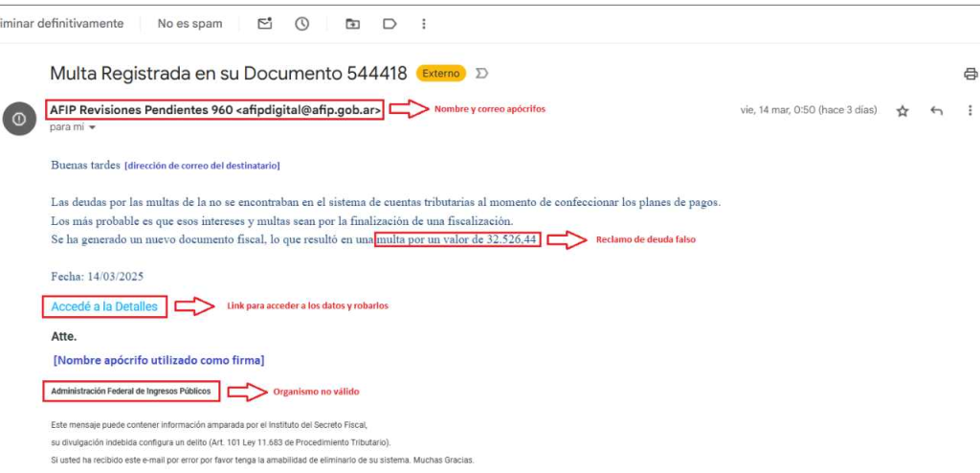The height and width of the screenshot is (473, 980).
Task: Click line 'Este mensaje puede contener información amparada'
Action: 210,425
